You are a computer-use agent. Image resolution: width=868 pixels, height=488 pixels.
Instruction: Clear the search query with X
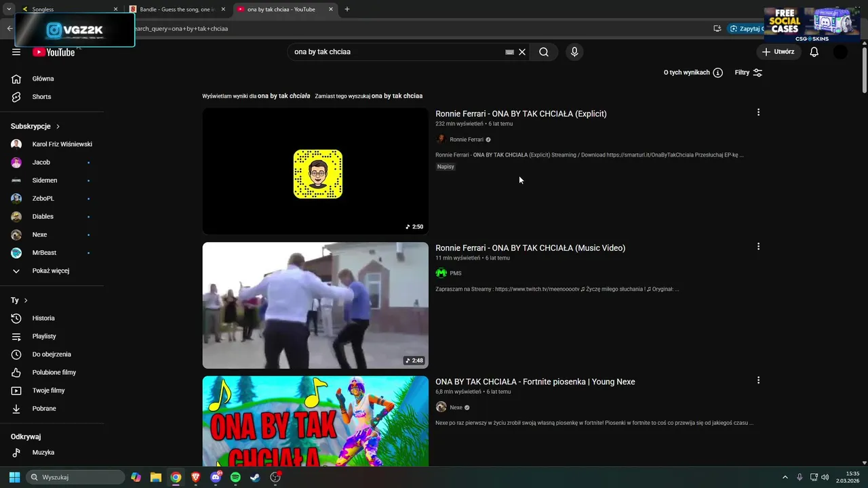pos(522,52)
